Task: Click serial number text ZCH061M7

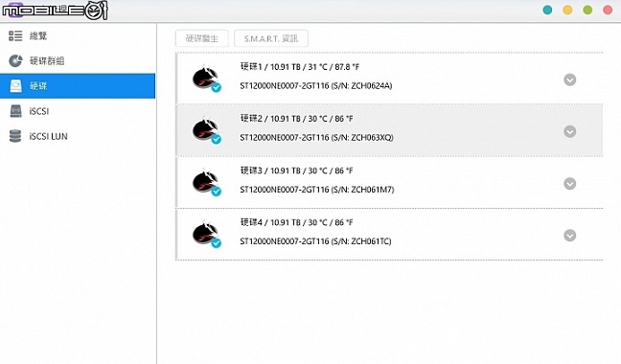Action: click(x=372, y=190)
